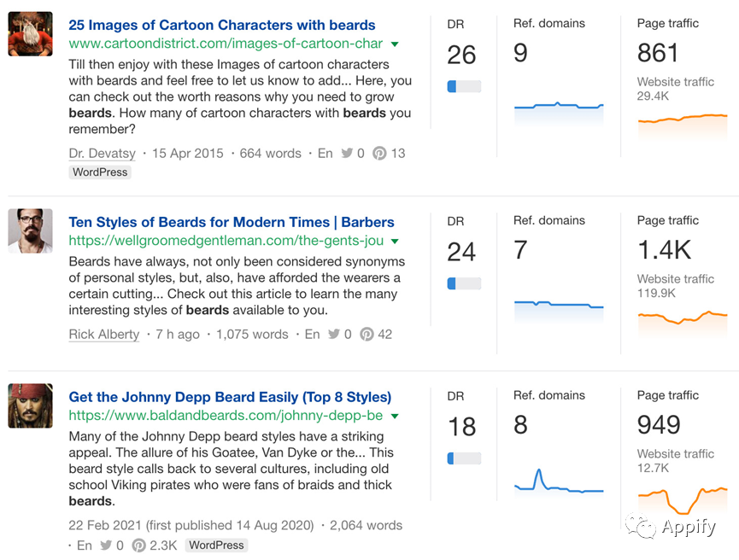Click '22 Feb 2021' publish date
Screen dimensions: 739x560
[105, 526]
